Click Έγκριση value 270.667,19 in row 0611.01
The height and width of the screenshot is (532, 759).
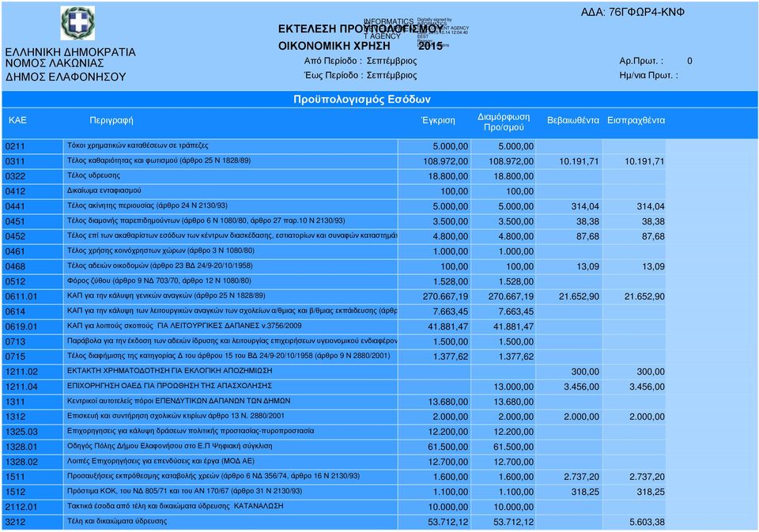445,296
